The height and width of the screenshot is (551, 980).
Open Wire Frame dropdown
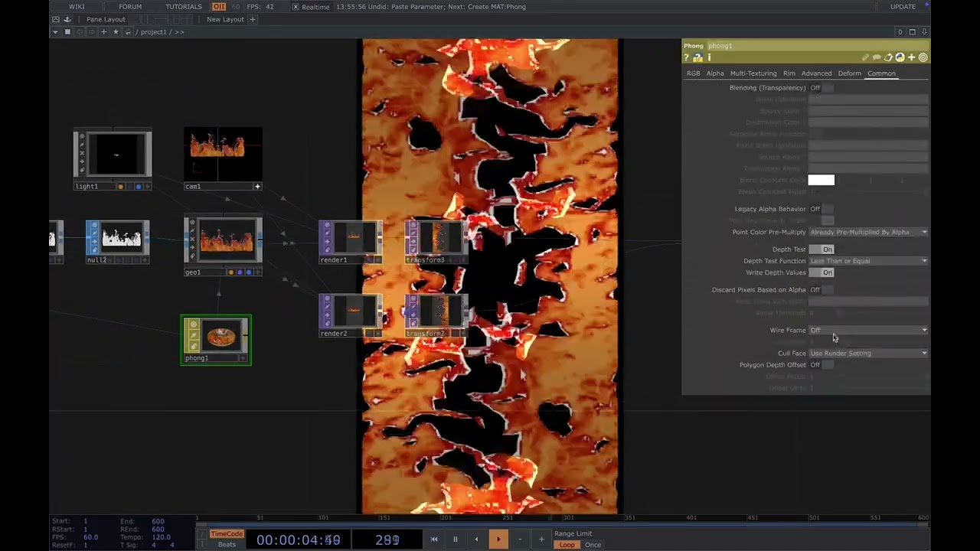click(x=868, y=331)
